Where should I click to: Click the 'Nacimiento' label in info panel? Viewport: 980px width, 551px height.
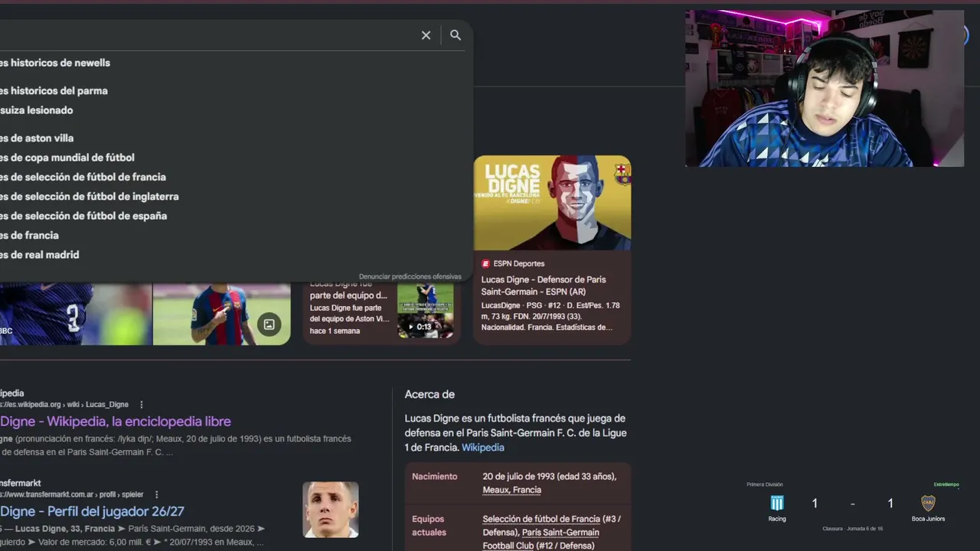tap(434, 476)
